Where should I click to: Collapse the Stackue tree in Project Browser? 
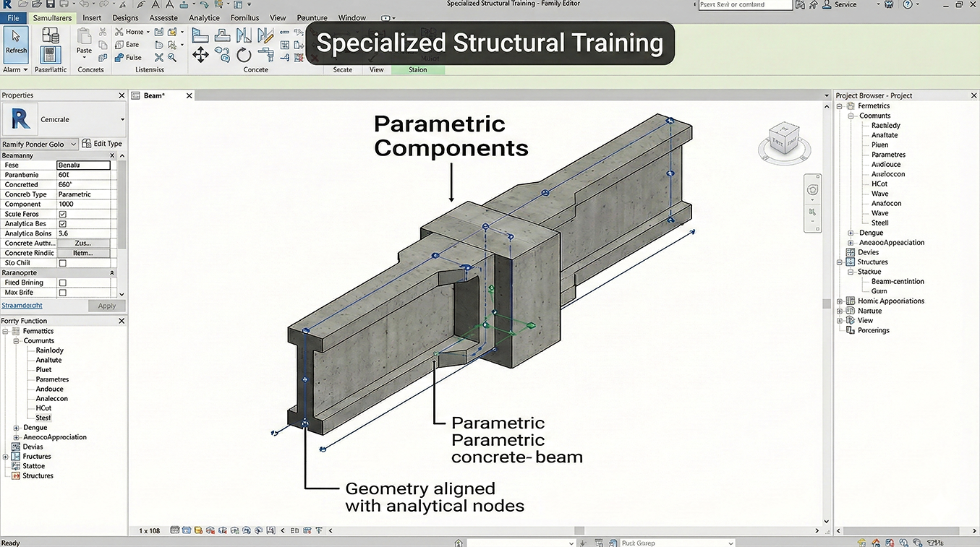point(851,271)
